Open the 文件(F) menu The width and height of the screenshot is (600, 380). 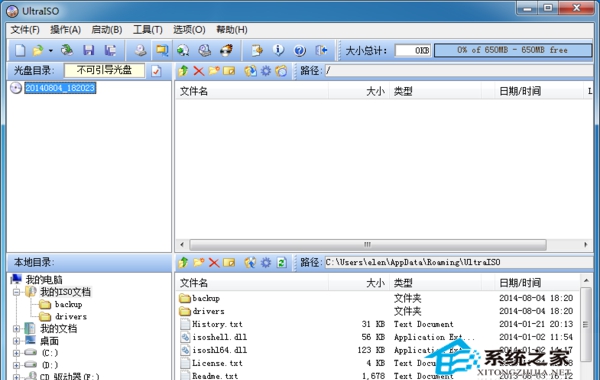point(25,30)
